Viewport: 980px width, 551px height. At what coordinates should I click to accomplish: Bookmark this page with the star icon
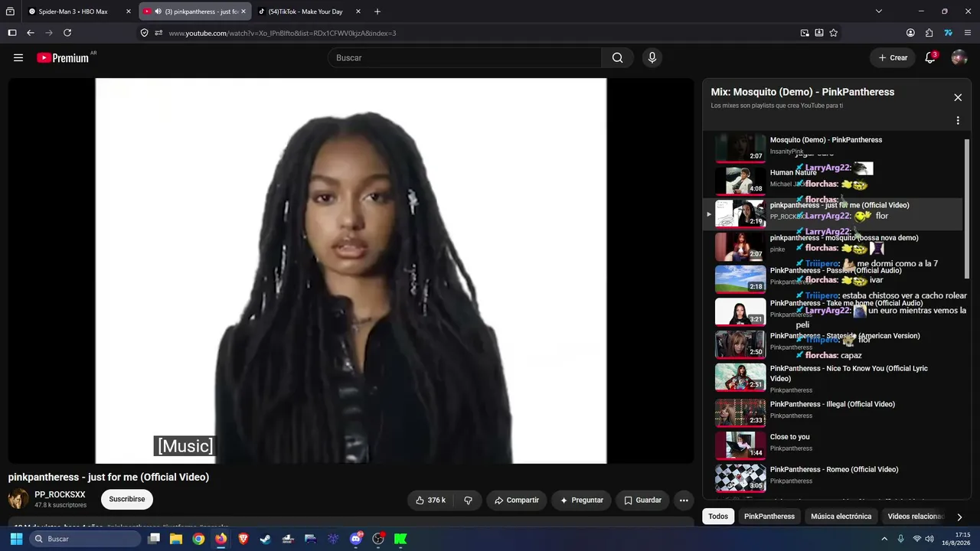tap(834, 33)
